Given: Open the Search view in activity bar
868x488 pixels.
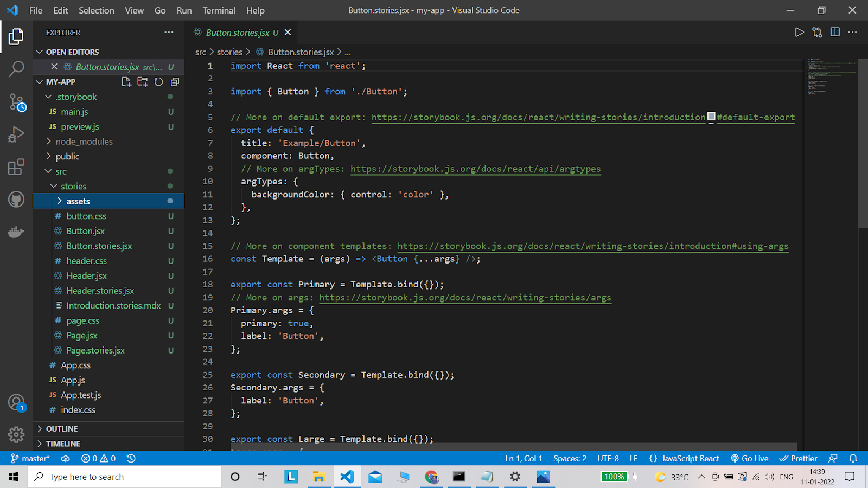Looking at the screenshot, I should click(x=16, y=69).
